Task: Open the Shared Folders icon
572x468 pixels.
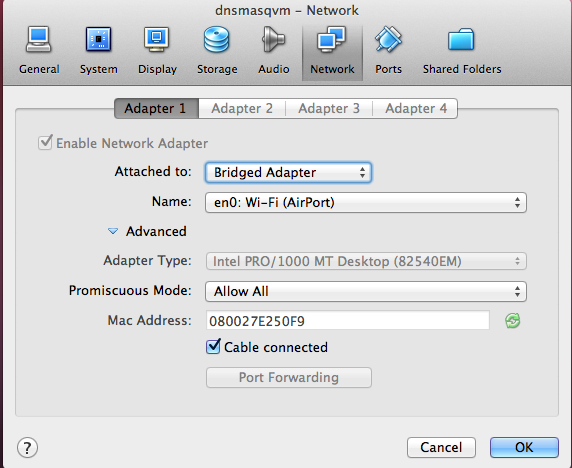Action: pos(461,39)
